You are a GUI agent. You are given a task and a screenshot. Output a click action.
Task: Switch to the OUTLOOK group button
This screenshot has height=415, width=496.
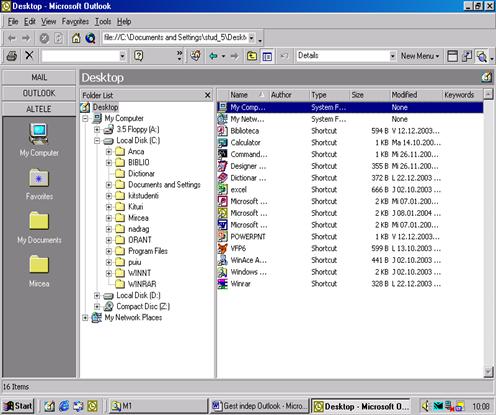tap(39, 93)
